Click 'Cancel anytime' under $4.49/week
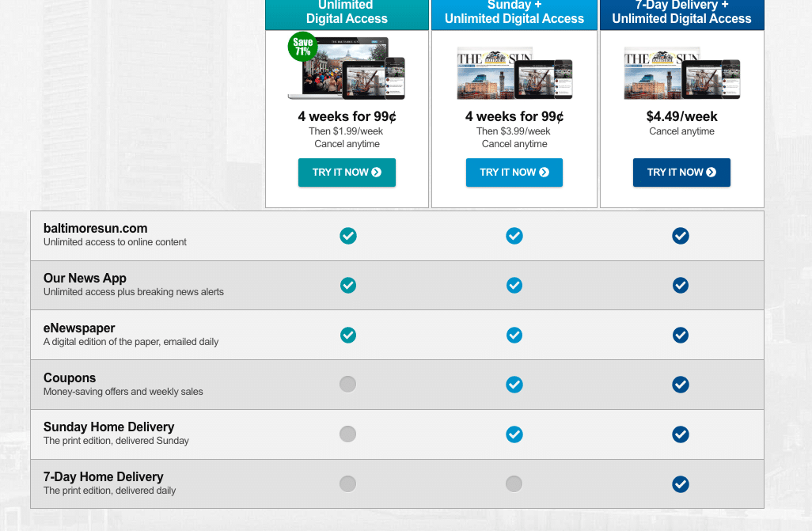The height and width of the screenshot is (531, 812). pos(682,131)
